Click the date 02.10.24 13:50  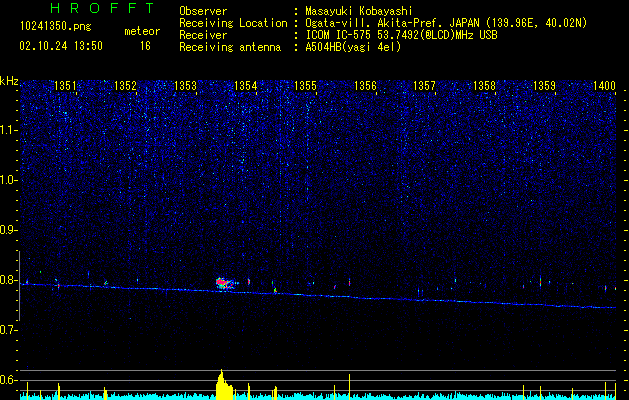[61, 46]
